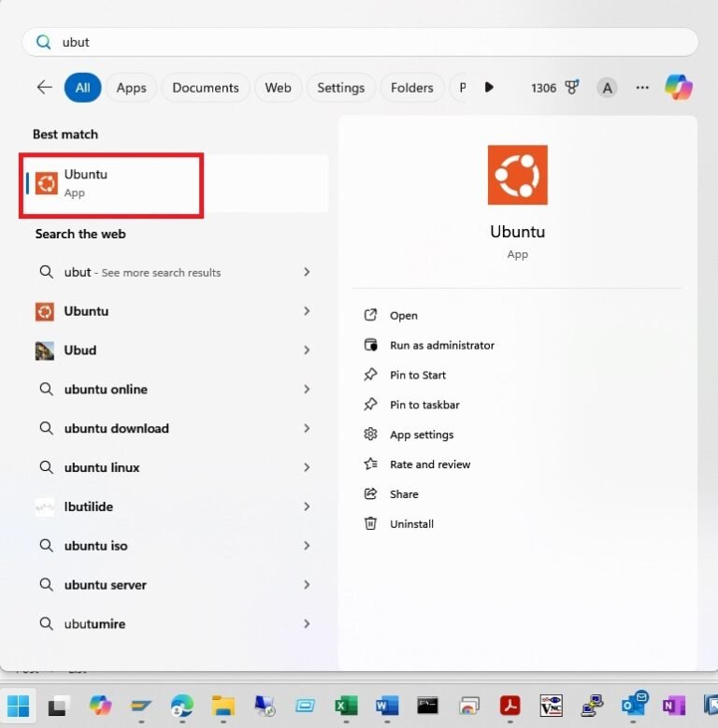
Task: Expand the 'ubuntu download' web suggestion chevron
Action: click(307, 428)
